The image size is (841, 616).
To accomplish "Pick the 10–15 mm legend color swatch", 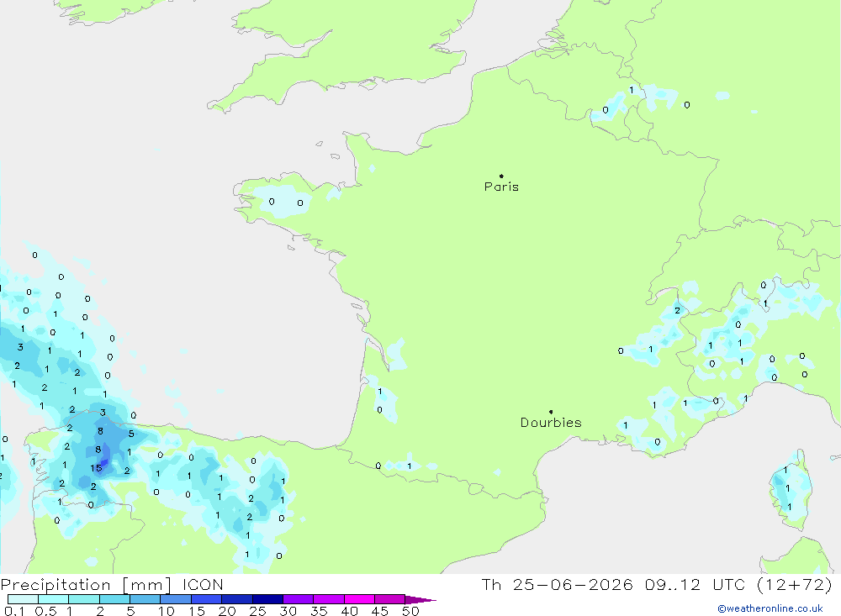I will 176,599.
